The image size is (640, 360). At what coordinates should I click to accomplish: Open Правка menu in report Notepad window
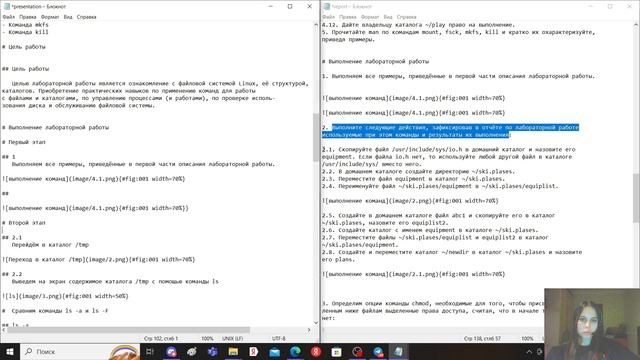[x=347, y=17]
